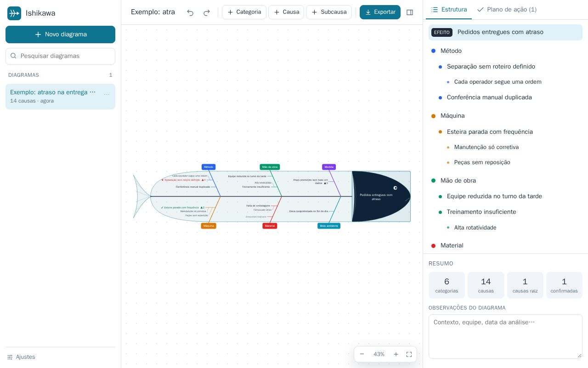Click the search magnifier icon
The image size is (588, 368).
(x=13, y=56)
